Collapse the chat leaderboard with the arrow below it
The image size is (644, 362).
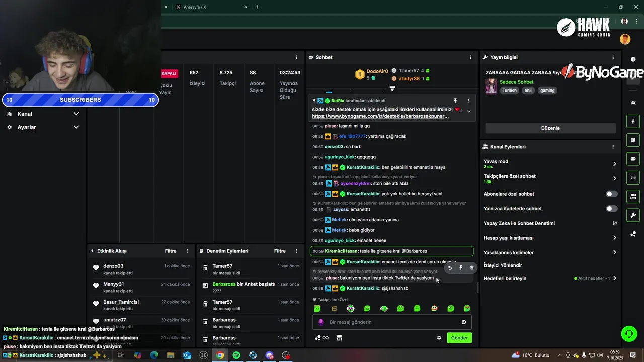pyautogui.click(x=392, y=88)
